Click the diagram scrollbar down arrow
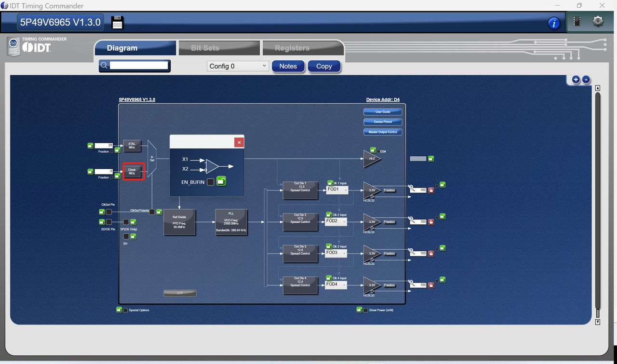 [598, 322]
